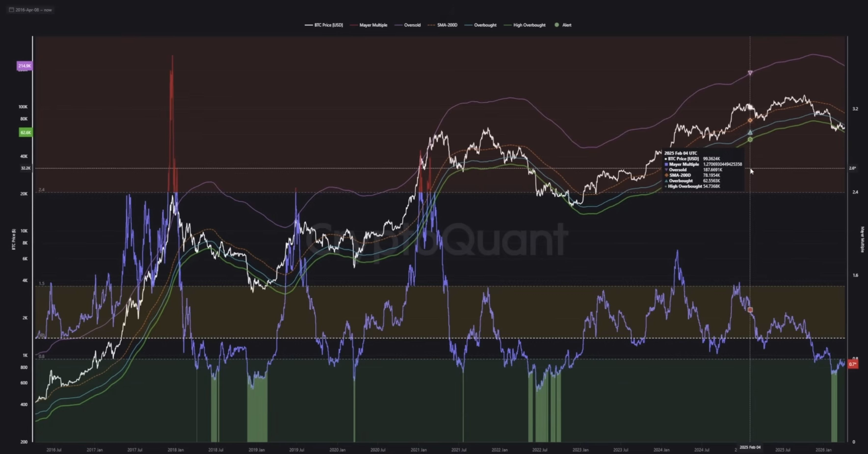Click the green circle High Overbought marker
The height and width of the screenshot is (454, 868).
pyautogui.click(x=750, y=139)
